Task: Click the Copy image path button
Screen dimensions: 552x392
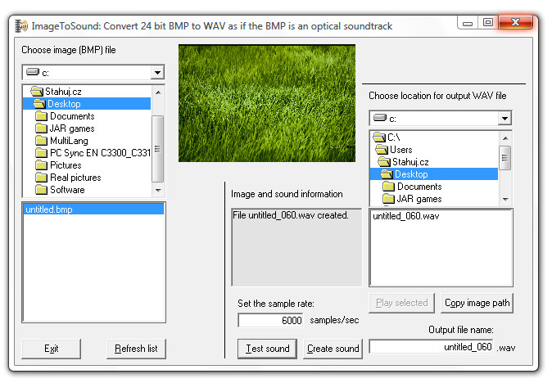Action: coord(477,303)
